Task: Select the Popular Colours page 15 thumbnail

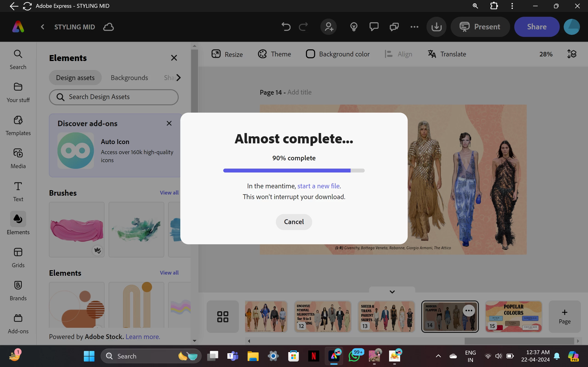Action: pyautogui.click(x=513, y=317)
